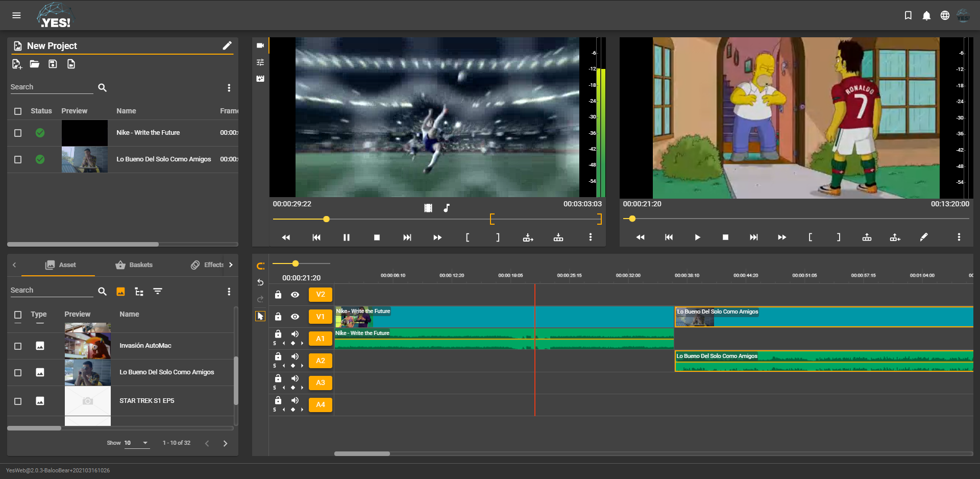Lock the V2 track

point(278,295)
